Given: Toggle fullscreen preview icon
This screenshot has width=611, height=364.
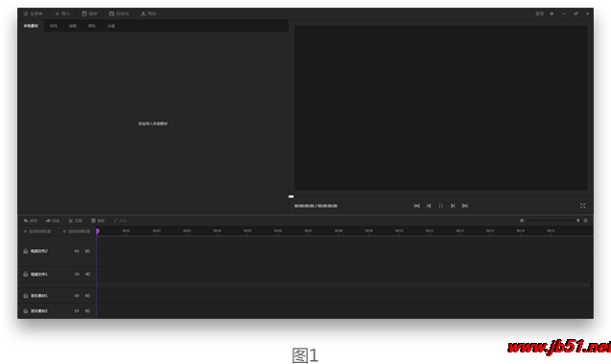Looking at the screenshot, I should [x=583, y=206].
